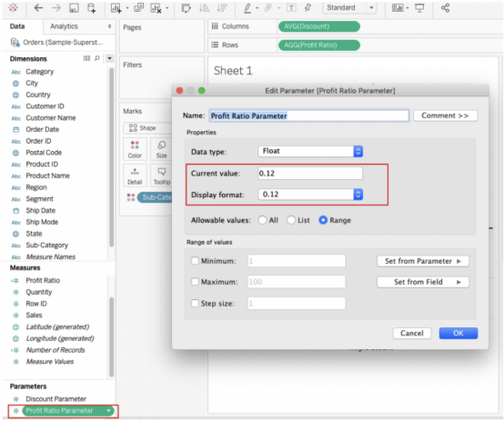Click the Size card in Marks

[x=161, y=149]
